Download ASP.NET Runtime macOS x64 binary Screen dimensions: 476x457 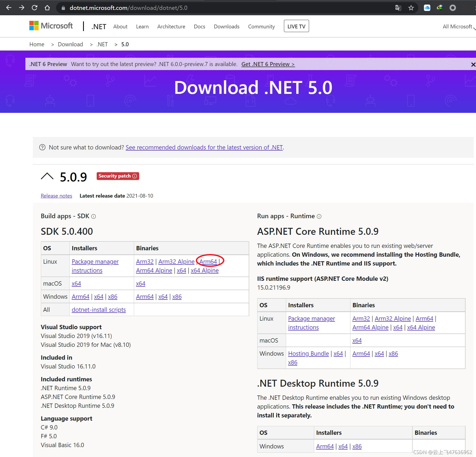(x=357, y=340)
